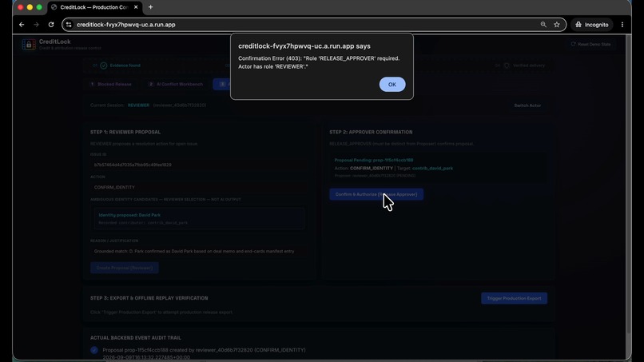
Task: Click the contrib_david_park target text
Action: click(432, 168)
